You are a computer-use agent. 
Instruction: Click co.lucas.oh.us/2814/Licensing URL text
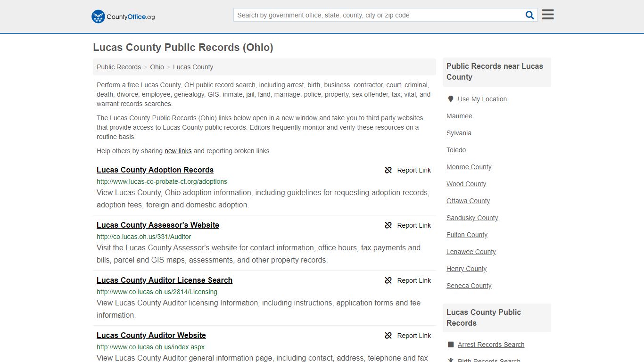coord(157,292)
